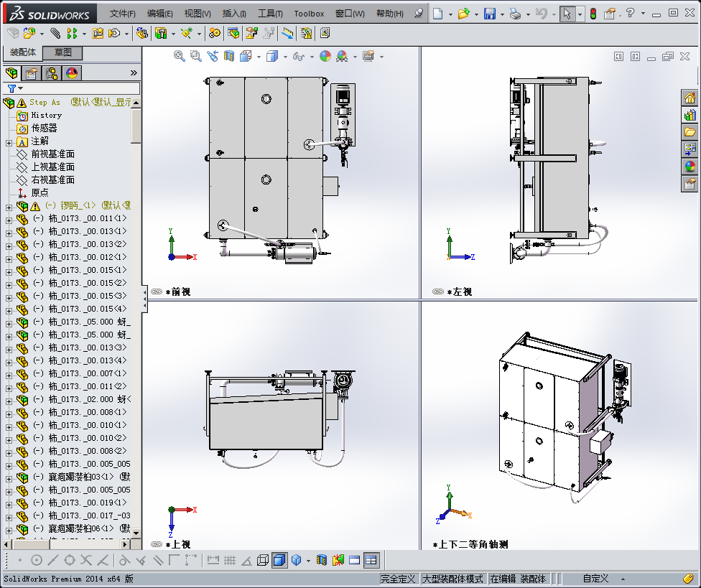Image resolution: width=701 pixels, height=588 pixels.
Task: Expand the FeatureManager tabs chevron
Action: tap(134, 73)
